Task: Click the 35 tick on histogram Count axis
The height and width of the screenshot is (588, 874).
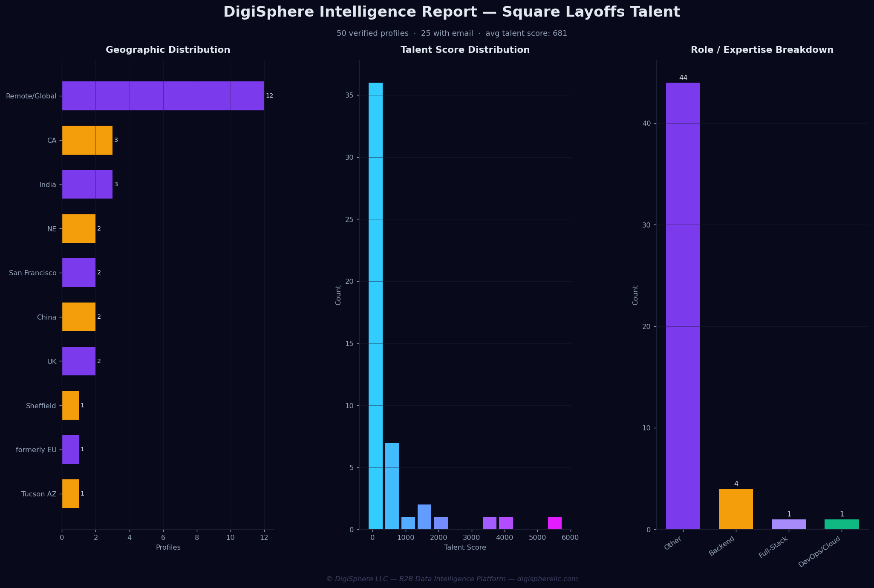Action: pyautogui.click(x=350, y=95)
